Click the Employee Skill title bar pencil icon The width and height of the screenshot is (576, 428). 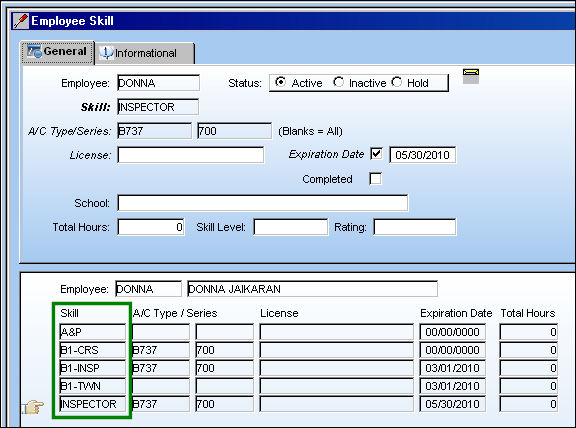(21, 21)
